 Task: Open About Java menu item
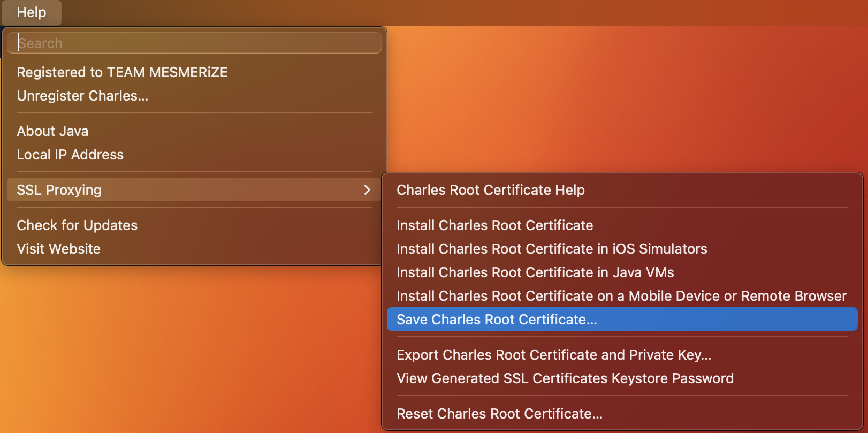point(52,131)
